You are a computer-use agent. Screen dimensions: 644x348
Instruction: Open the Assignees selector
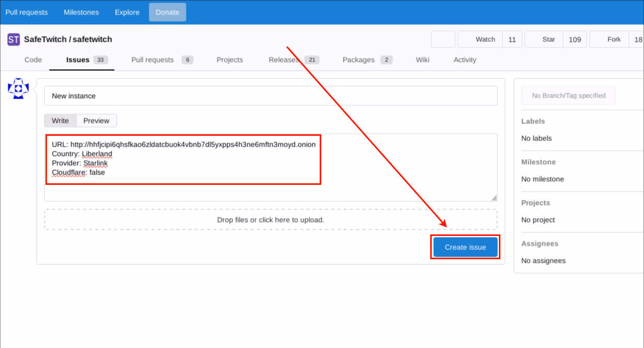[x=540, y=244]
